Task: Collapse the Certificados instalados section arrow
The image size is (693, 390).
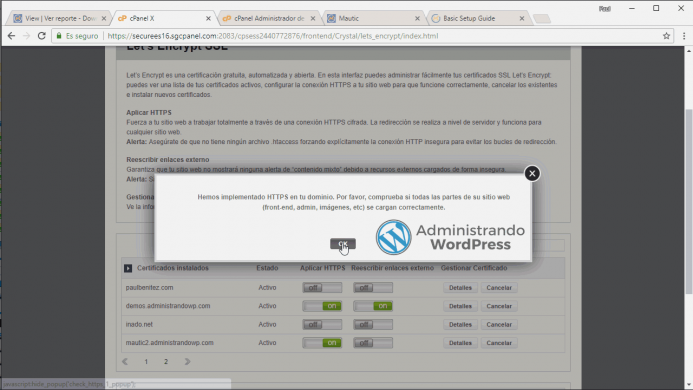Action: 128,268
